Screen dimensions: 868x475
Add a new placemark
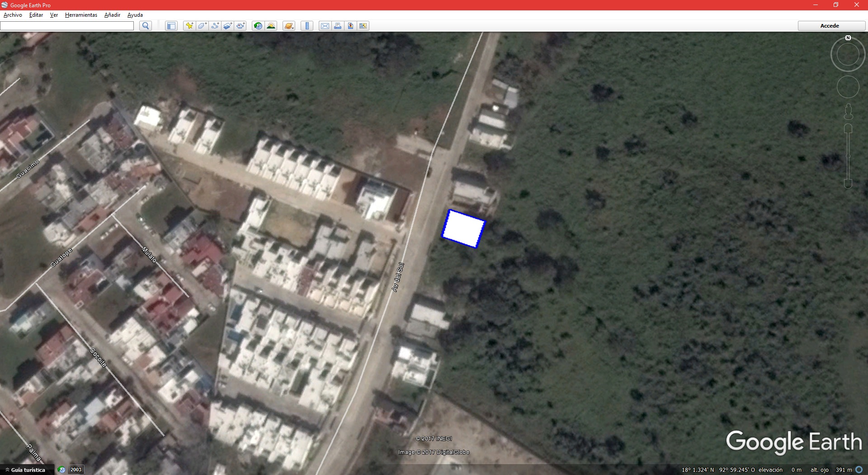[x=189, y=26]
